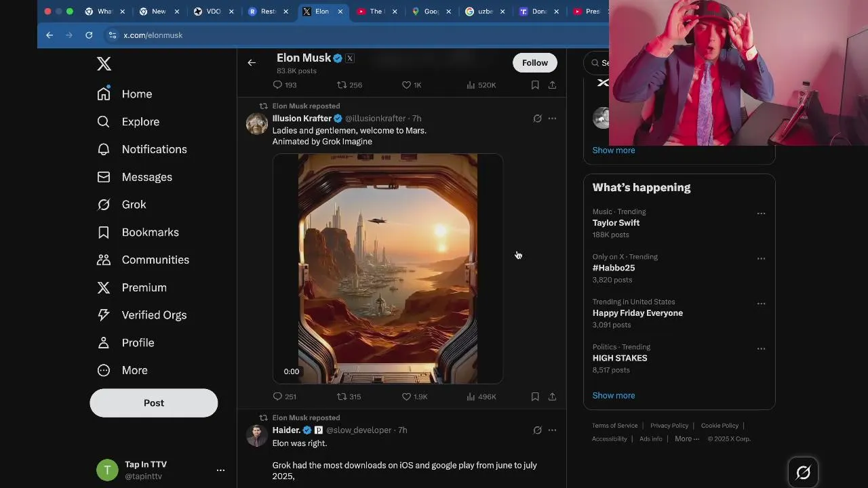This screenshot has width=868, height=488.
Task: Repost the Mars post with 315 reposts
Action: [342, 396]
